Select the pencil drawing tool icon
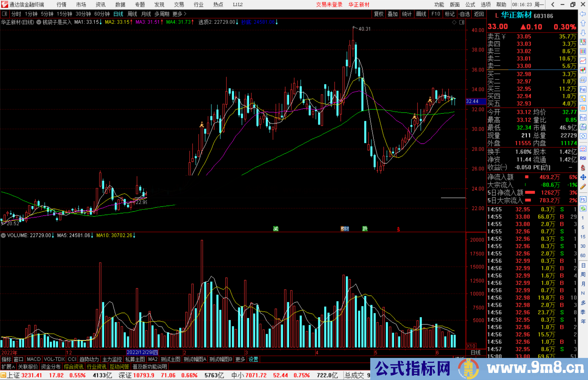588x380 pixels. 583,187
